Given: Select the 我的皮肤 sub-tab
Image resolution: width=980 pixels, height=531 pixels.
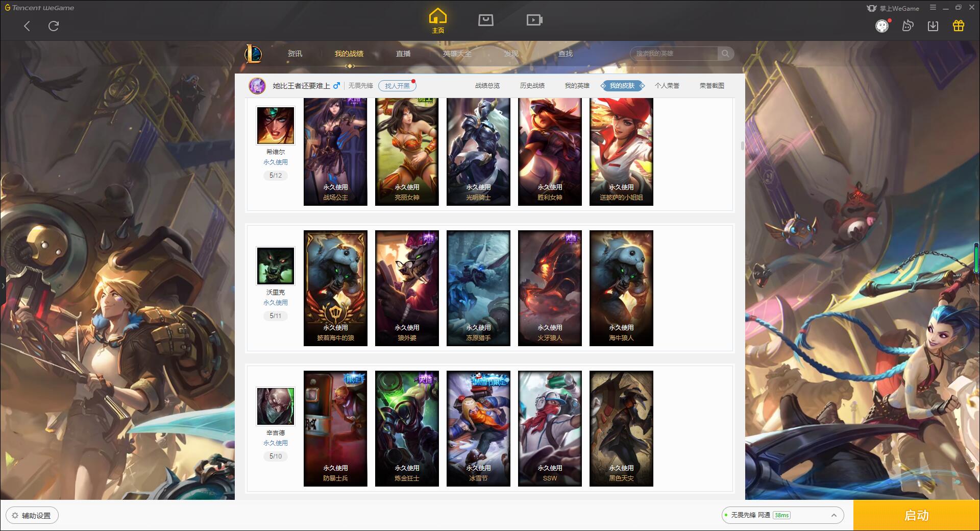Looking at the screenshot, I should [622, 86].
